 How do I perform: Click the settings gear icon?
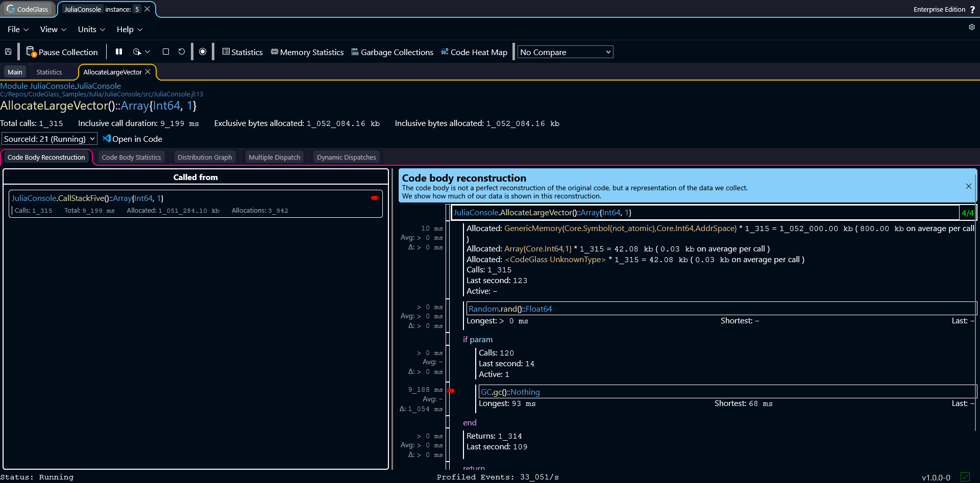coord(972,27)
